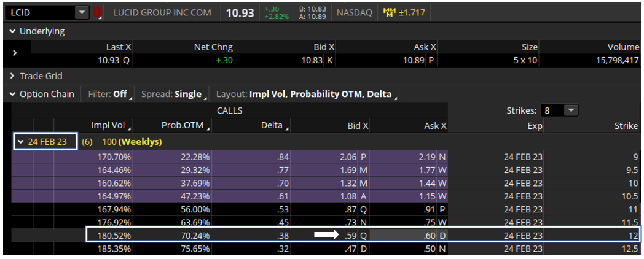Collapse the Underlying section

(x=13, y=31)
